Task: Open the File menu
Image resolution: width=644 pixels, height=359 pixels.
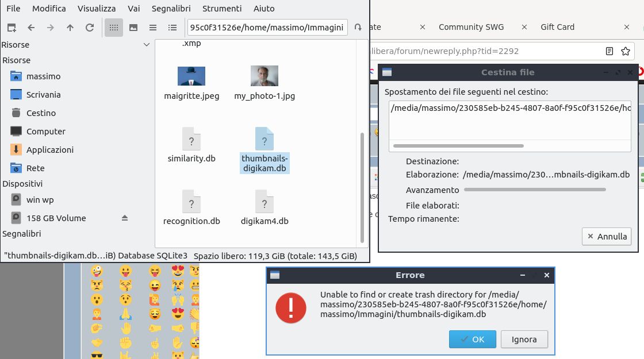Action: coord(13,9)
